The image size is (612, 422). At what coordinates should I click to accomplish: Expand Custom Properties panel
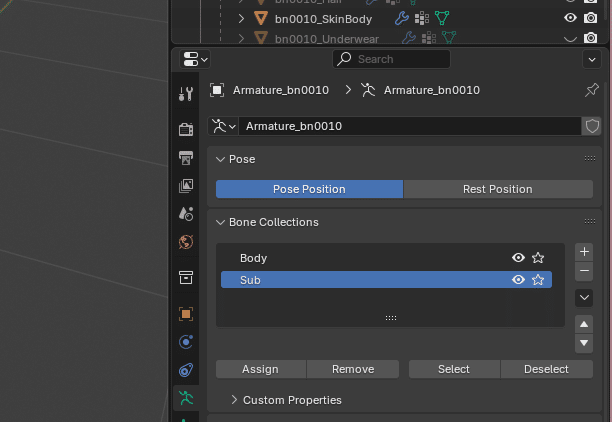(234, 400)
